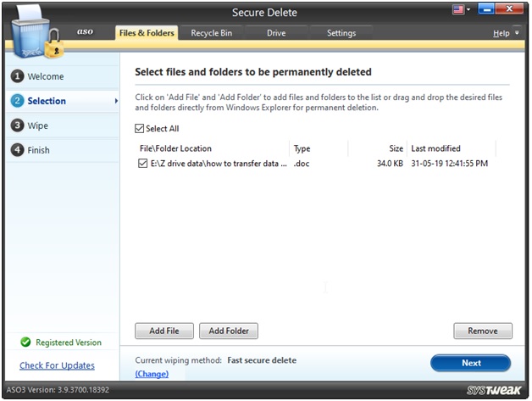Click the '31-05-19 12:41:55 PM' date cell
This screenshot has height=401, width=532.
tap(450, 164)
